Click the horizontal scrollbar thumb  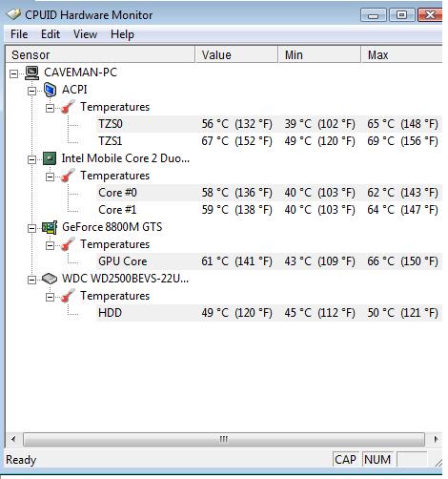point(224,440)
